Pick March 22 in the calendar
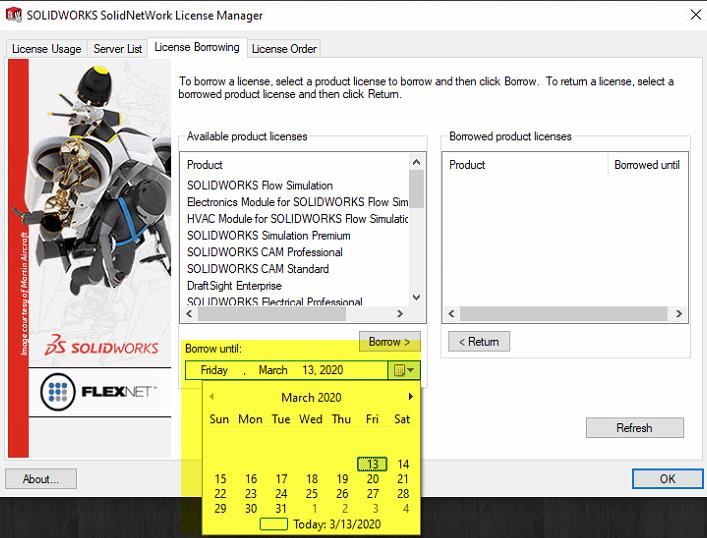707x538 pixels. pyautogui.click(x=220, y=494)
